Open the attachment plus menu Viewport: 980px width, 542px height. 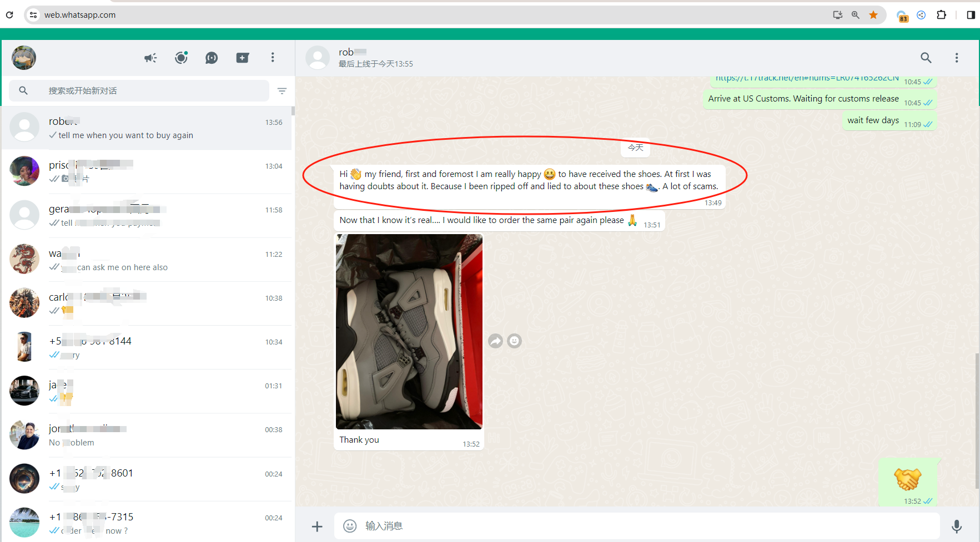coord(317,526)
